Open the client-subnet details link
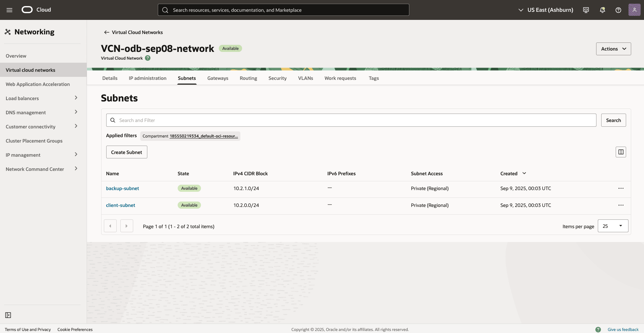This screenshot has height=333, width=644. pos(120,205)
